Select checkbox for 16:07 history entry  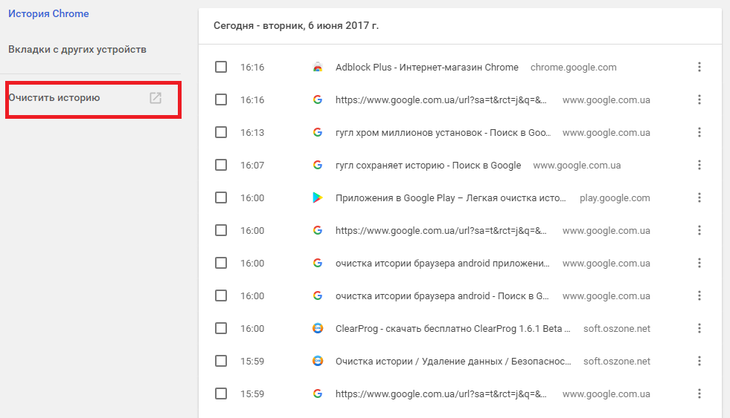tap(221, 165)
